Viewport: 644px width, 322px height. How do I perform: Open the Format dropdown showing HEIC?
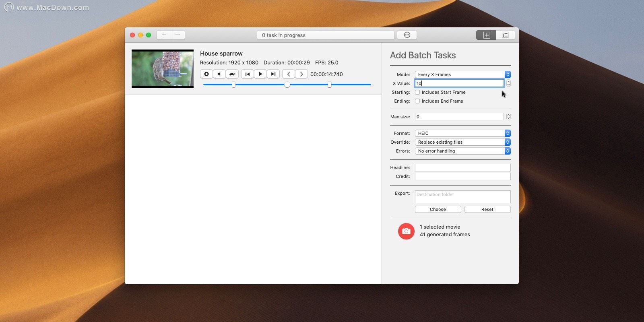click(x=463, y=133)
